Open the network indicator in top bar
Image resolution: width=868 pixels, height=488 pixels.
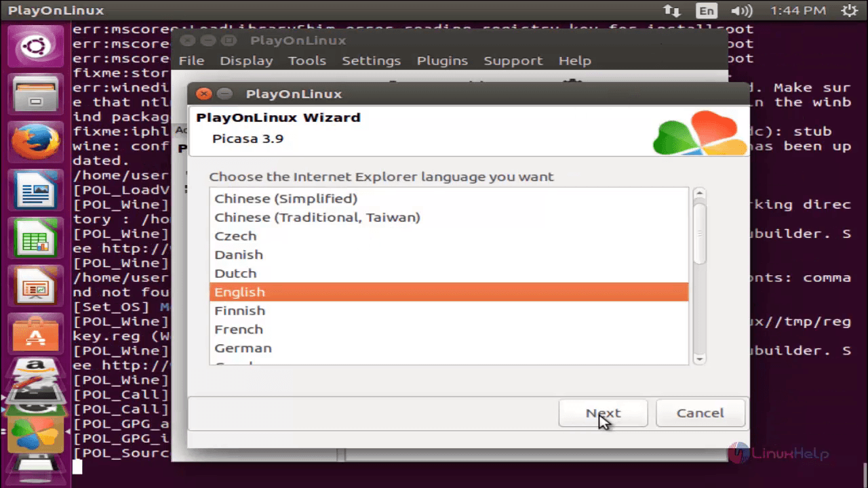(x=671, y=10)
